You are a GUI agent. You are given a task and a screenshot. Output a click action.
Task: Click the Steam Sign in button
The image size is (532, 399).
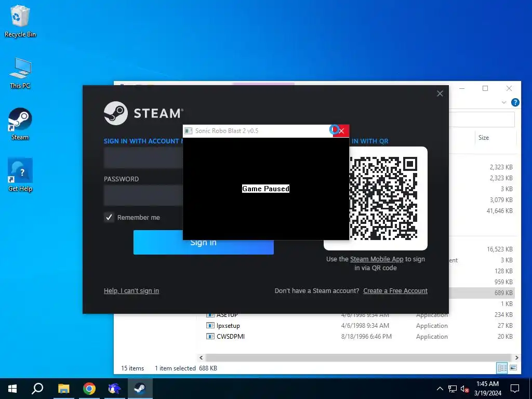point(204,242)
